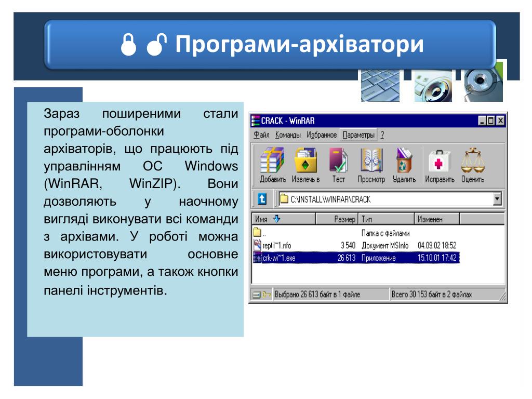Open the Параметры menu
The width and height of the screenshot is (532, 399).
coord(358,135)
